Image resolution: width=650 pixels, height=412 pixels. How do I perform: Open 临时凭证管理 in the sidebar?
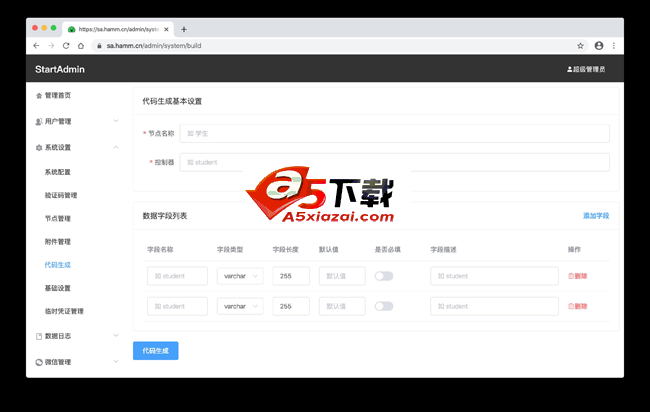[64, 311]
